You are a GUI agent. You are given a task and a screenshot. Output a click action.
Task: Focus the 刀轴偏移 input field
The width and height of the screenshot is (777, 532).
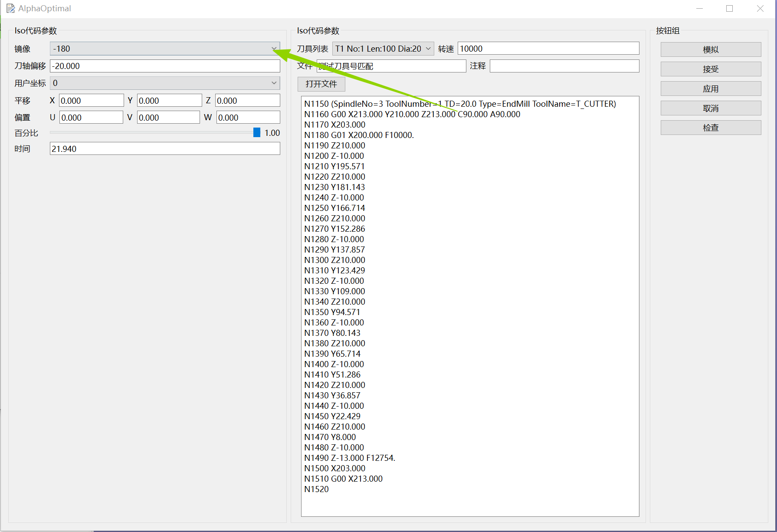click(x=164, y=66)
